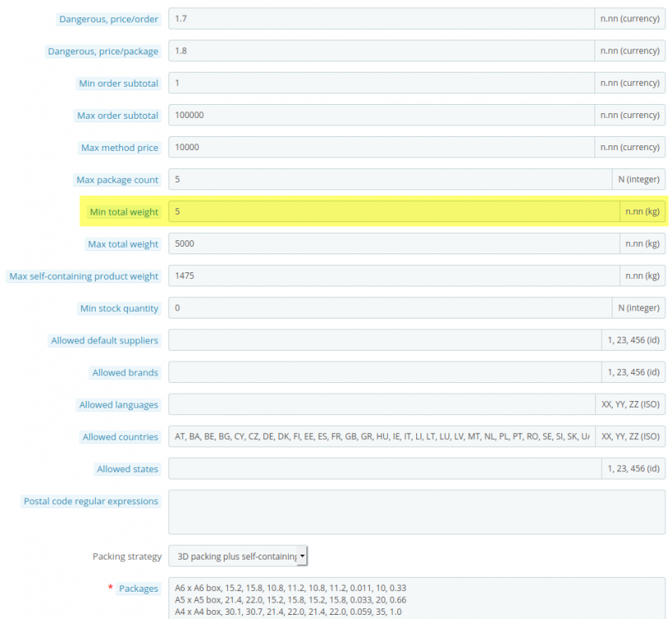This screenshot has height=619, width=672.
Task: Click the 'Dangerous, price/order' label
Action: (x=110, y=19)
